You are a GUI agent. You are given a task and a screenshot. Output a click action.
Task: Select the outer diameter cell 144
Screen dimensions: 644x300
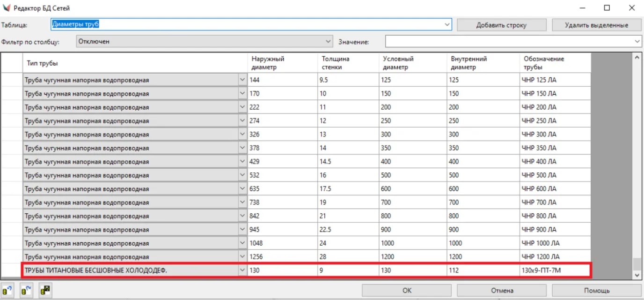(283, 80)
